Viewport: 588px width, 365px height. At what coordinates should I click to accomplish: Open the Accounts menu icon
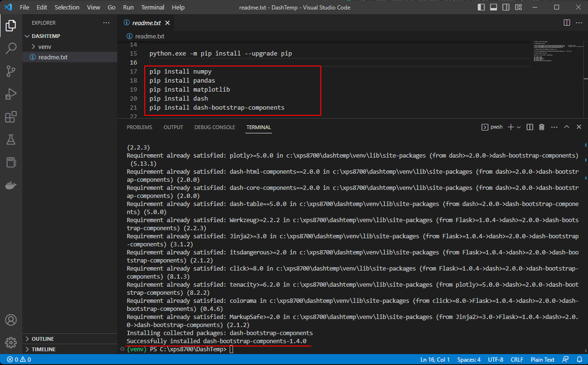coord(11,319)
